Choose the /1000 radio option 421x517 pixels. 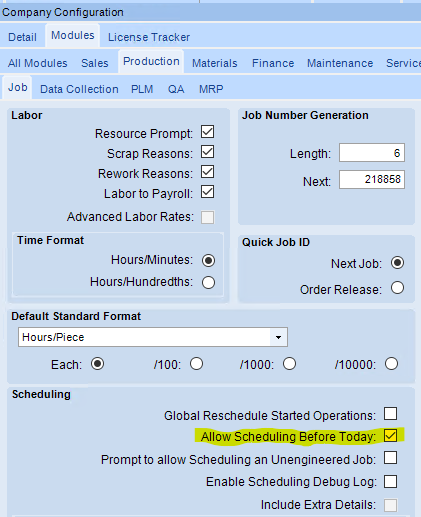coord(289,363)
